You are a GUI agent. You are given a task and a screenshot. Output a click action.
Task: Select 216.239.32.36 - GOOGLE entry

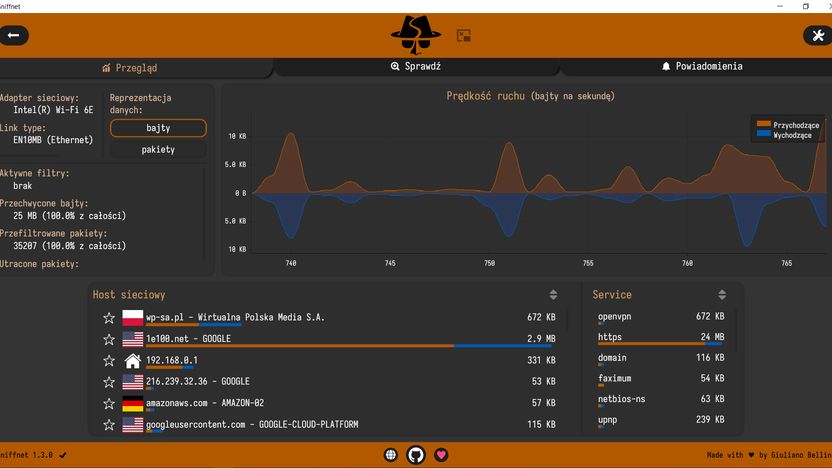coord(330,382)
